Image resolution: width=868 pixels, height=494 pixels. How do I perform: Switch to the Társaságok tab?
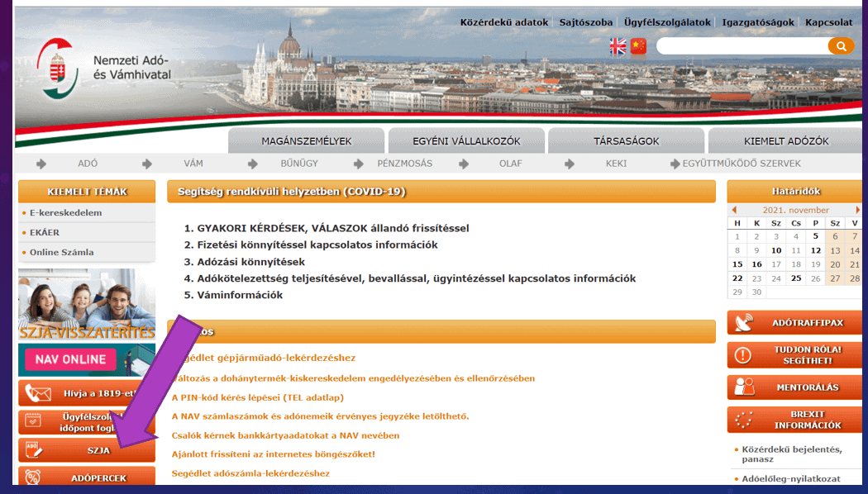tap(627, 141)
